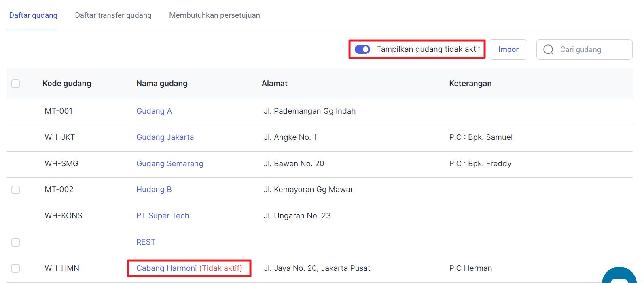
Task: Open the Gudang A warehouse link
Action: tap(154, 111)
